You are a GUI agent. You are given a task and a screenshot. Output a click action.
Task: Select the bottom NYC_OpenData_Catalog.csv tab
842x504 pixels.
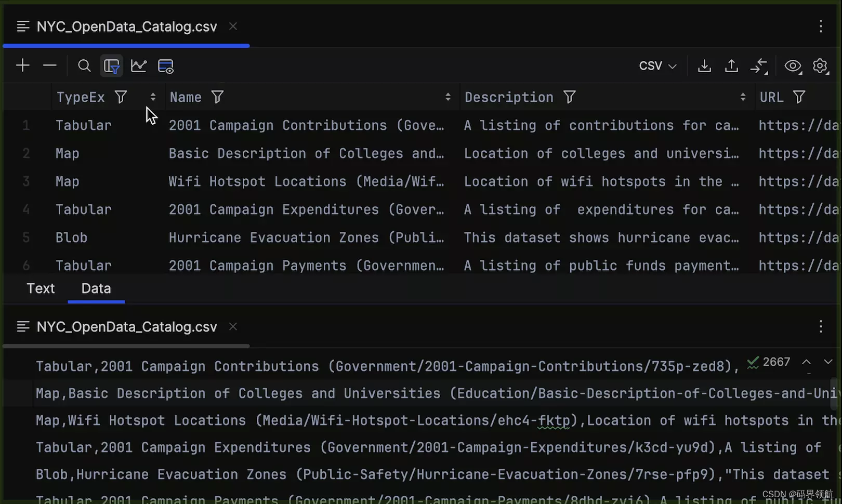pyautogui.click(x=126, y=327)
